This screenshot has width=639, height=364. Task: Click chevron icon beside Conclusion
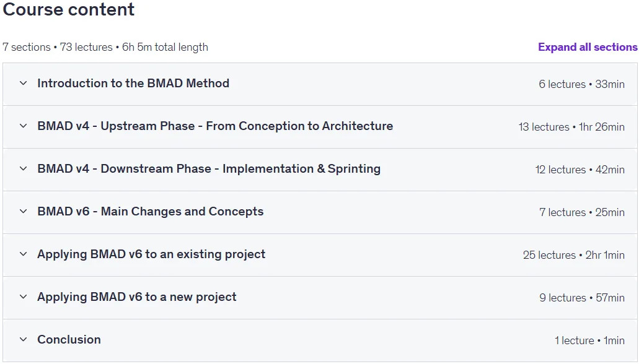pos(23,340)
